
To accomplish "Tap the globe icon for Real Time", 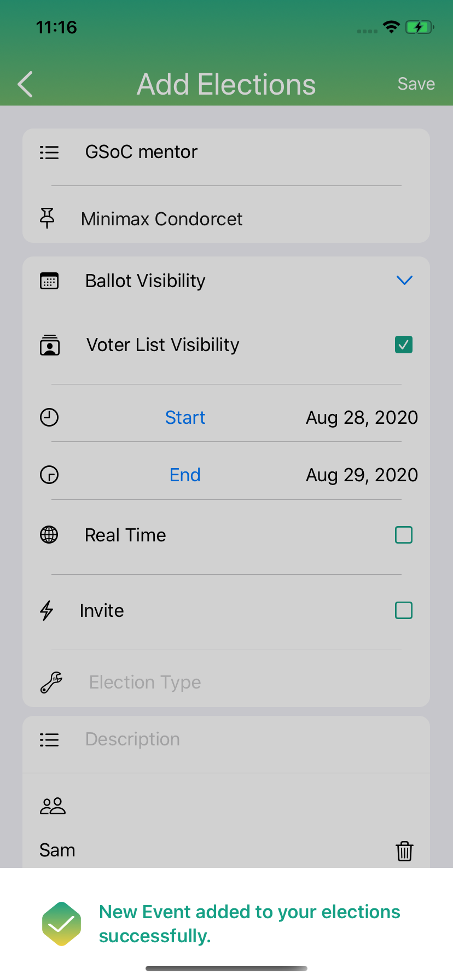I will (49, 534).
